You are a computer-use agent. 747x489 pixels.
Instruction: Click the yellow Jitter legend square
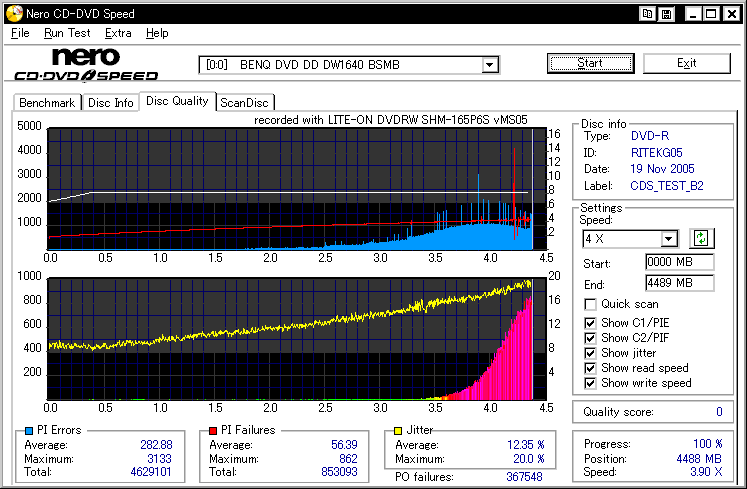pyautogui.click(x=400, y=431)
